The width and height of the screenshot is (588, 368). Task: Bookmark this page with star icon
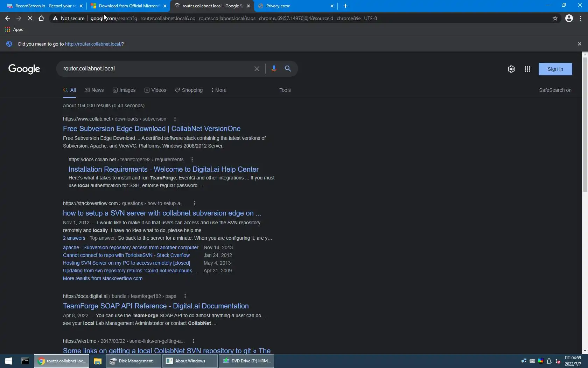555,18
